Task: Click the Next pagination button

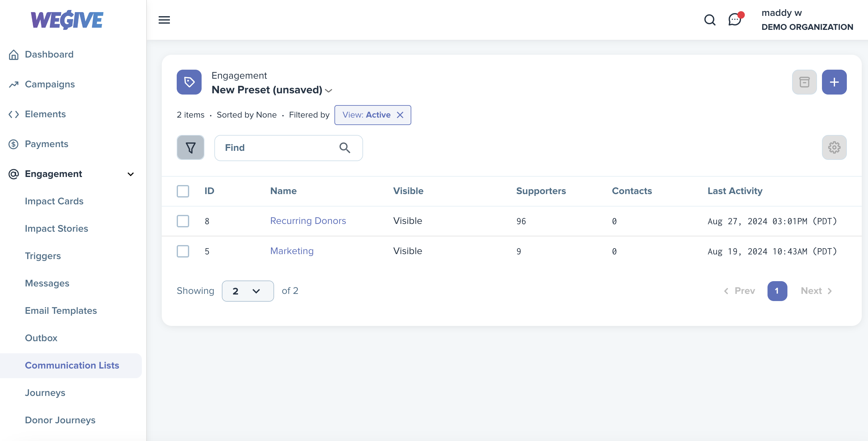Action: coord(816,291)
